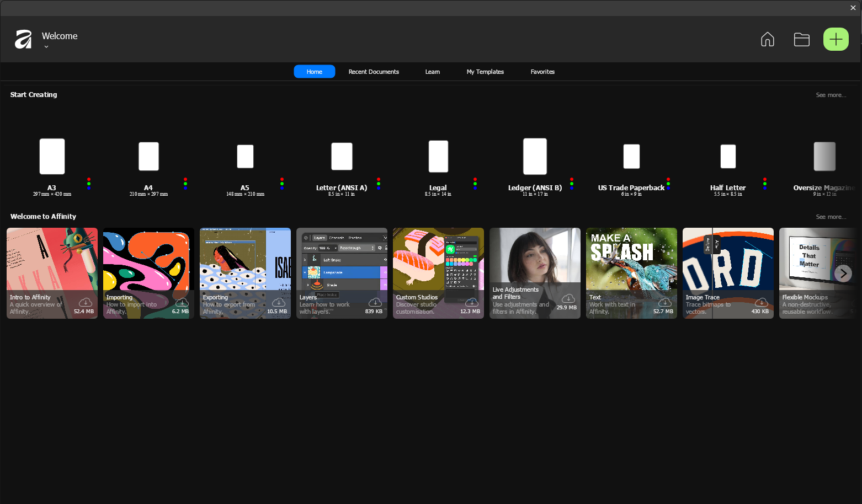The image size is (862, 504).
Task: Click the "Welcome to Affinity" heading
Action: (43, 217)
